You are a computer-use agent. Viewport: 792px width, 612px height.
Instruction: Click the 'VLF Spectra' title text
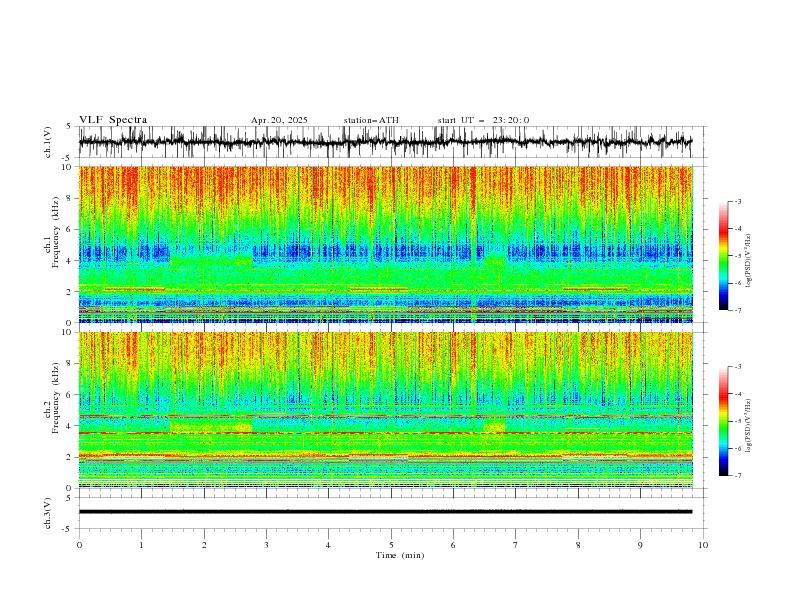click(113, 120)
